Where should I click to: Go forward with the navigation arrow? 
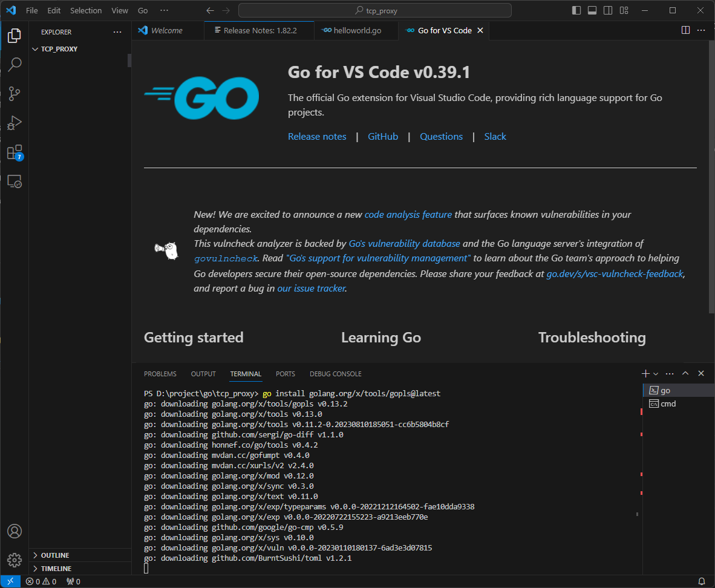tap(226, 10)
